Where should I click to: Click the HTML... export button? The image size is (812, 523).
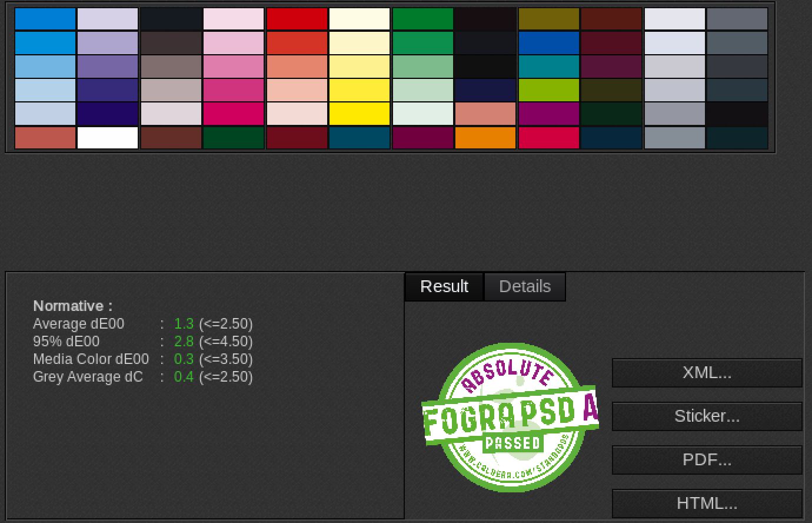tap(707, 504)
